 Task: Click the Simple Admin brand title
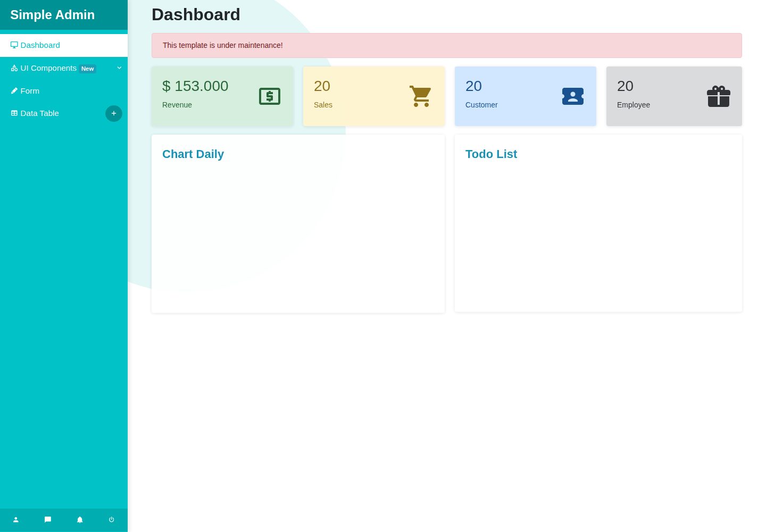click(53, 15)
